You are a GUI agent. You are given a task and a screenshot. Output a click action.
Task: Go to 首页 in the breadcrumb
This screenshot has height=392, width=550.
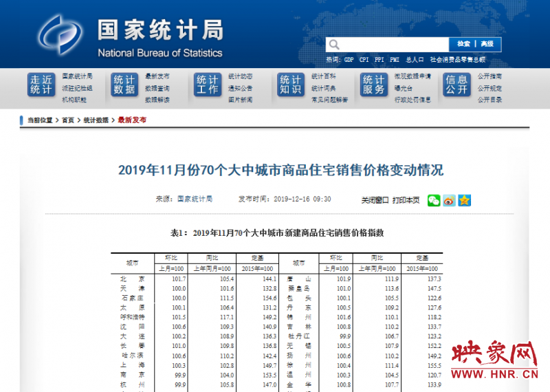[67, 120]
